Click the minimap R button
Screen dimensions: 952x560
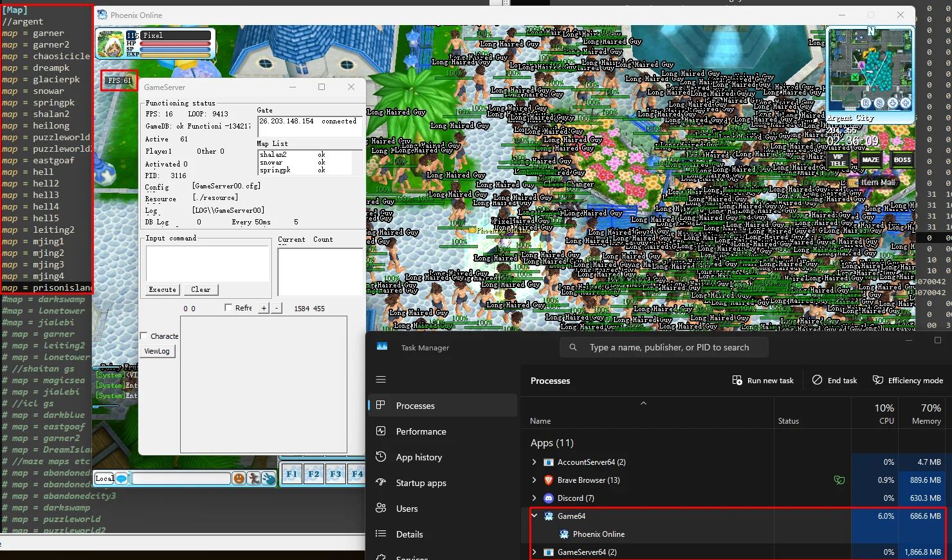coord(866,103)
